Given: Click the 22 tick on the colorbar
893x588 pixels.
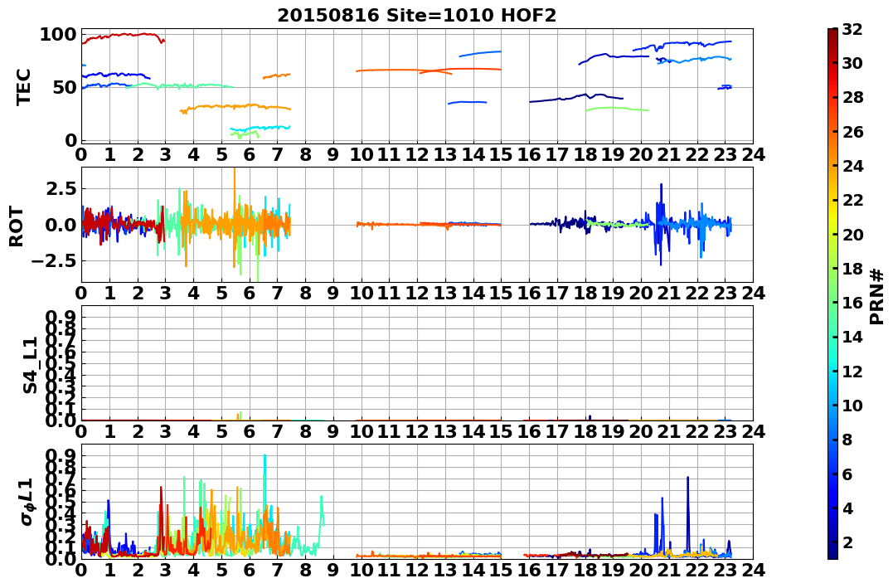Looking at the screenshot, I should 852,200.
